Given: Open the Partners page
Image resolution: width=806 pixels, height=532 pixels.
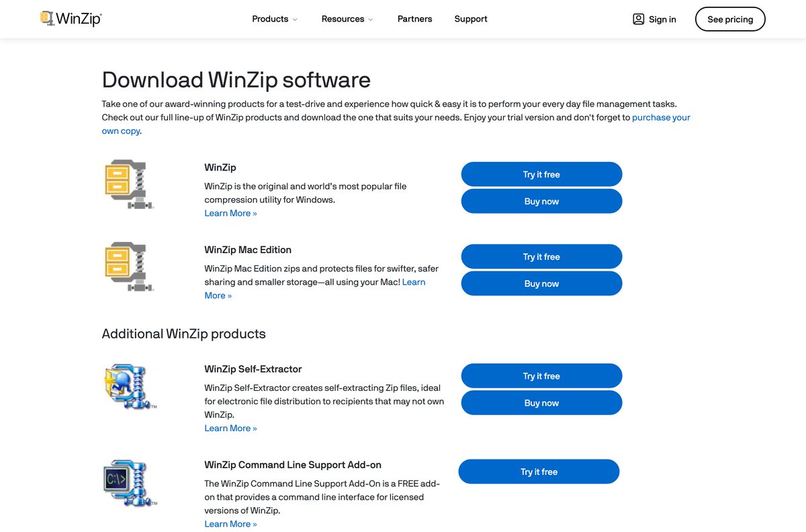Looking at the screenshot, I should click(415, 19).
